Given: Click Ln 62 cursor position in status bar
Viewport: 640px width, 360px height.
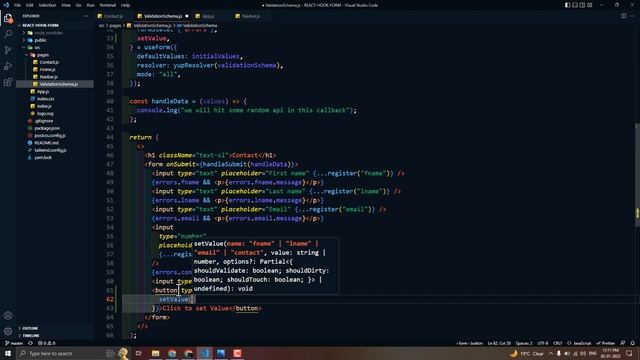Looking at the screenshot, I should [499, 343].
